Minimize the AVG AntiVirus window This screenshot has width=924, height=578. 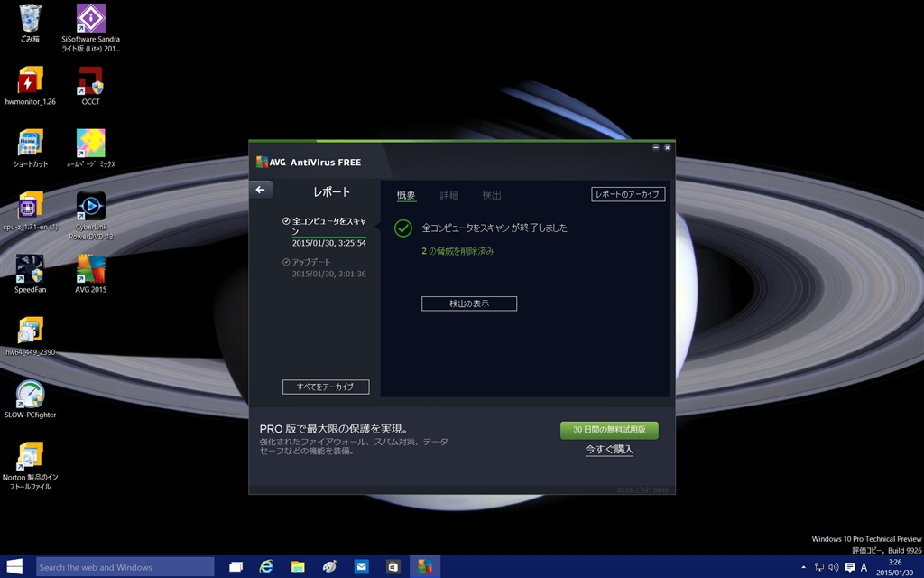point(655,147)
